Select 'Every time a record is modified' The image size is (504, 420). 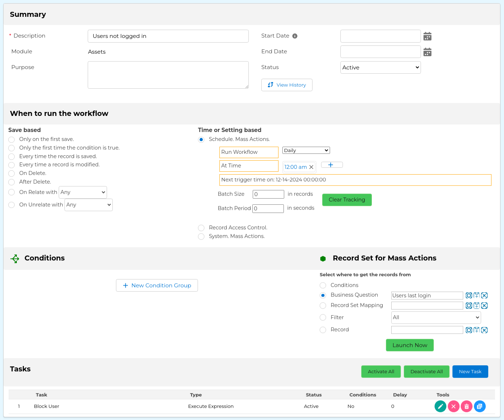(x=11, y=165)
